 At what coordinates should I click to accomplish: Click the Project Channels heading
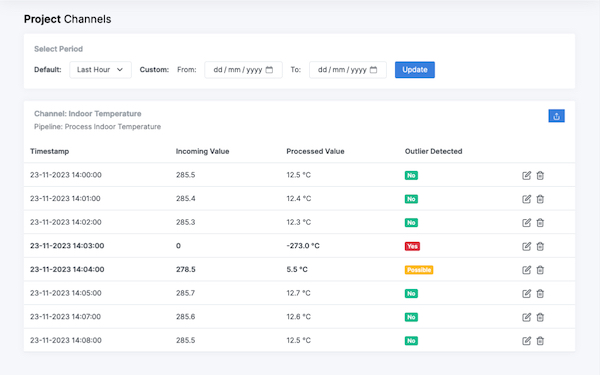tap(67, 19)
